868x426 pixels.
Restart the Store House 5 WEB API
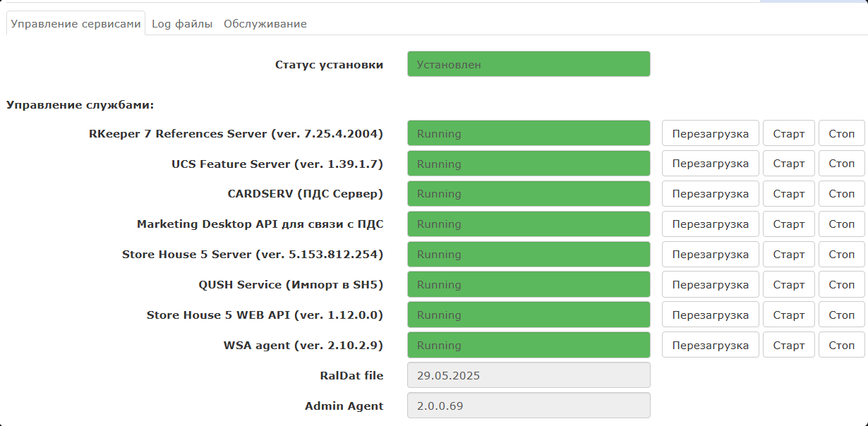pos(710,315)
